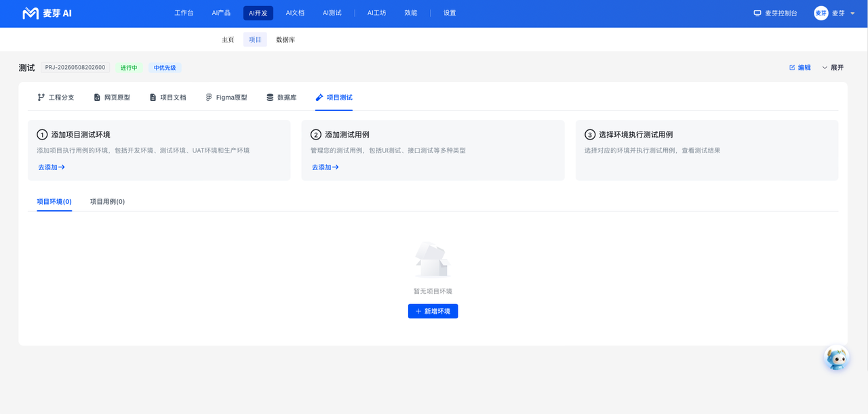Open 麦芽控制台 link

tap(775, 13)
